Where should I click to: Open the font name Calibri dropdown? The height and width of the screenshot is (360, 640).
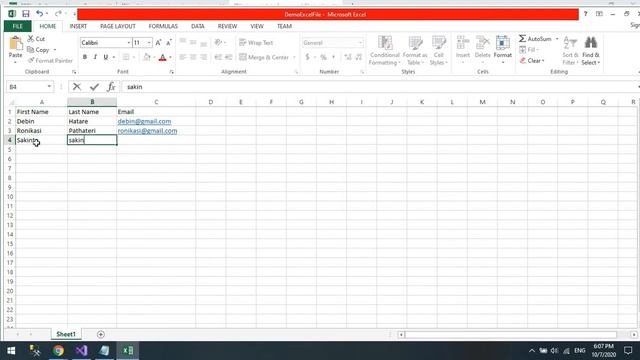click(x=129, y=42)
